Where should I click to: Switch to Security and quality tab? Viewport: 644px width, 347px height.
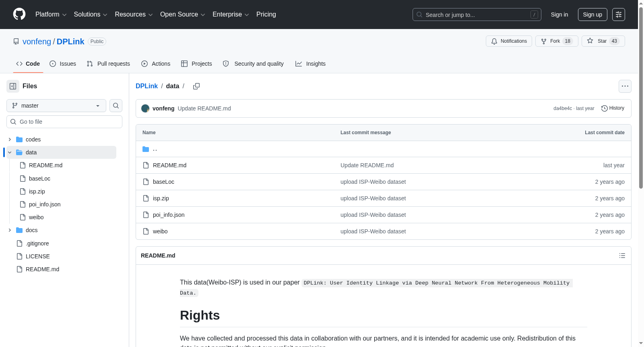point(253,64)
